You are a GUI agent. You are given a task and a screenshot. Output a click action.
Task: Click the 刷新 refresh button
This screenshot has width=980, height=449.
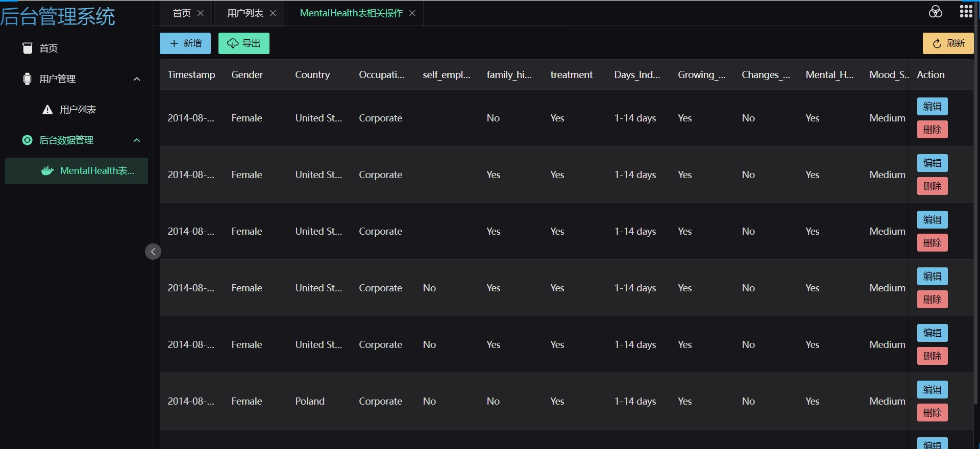click(948, 43)
